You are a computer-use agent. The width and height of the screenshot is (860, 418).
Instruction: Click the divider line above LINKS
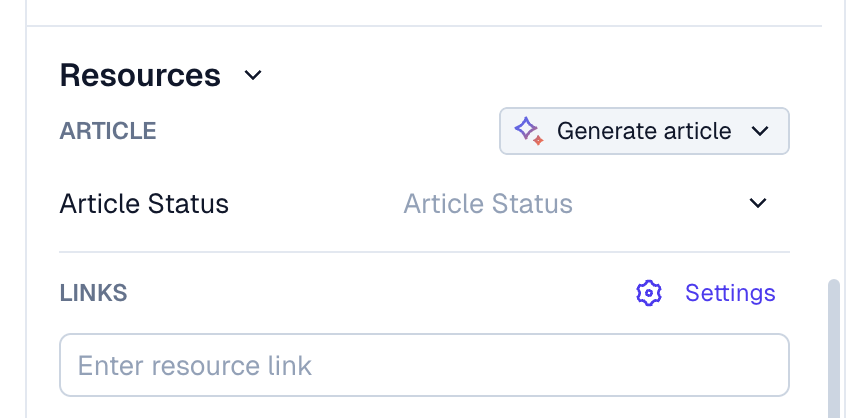[425, 252]
